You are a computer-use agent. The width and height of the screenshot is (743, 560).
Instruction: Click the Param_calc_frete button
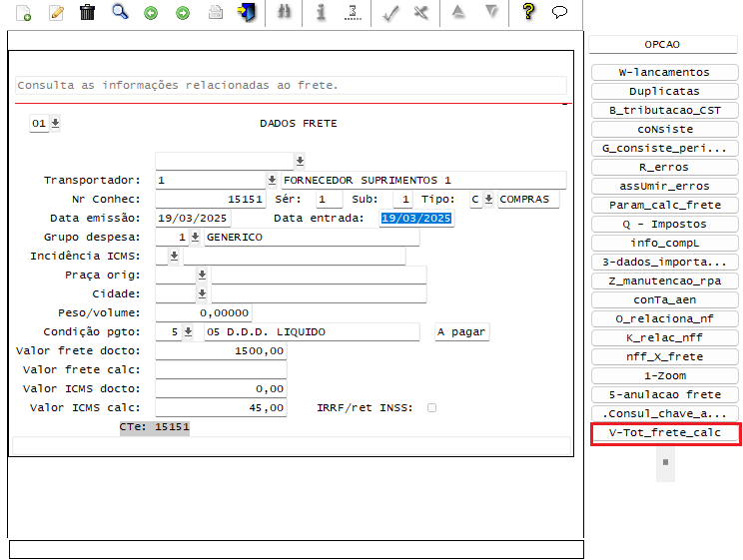[664, 206]
